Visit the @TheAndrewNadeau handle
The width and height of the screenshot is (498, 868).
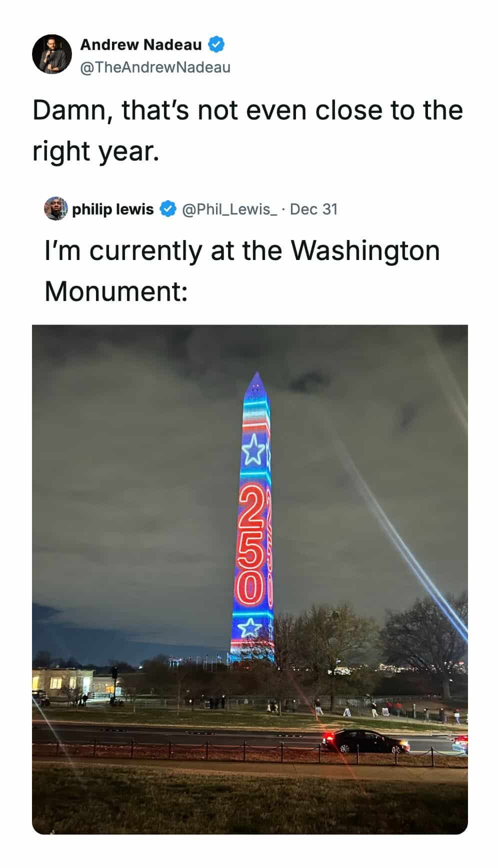155,67
